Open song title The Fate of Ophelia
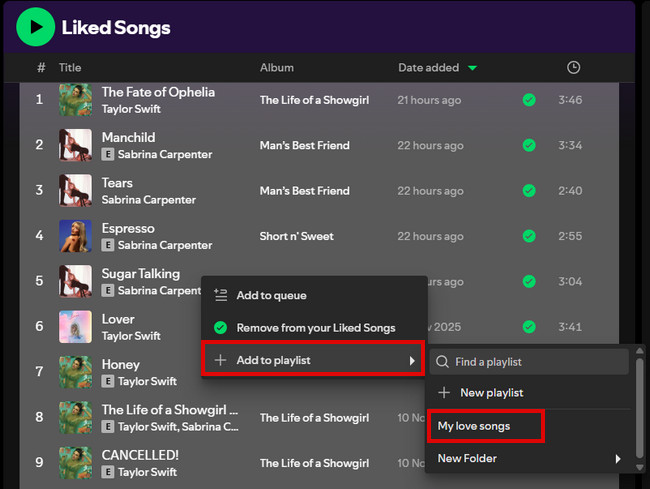The height and width of the screenshot is (489, 650). pos(158,92)
